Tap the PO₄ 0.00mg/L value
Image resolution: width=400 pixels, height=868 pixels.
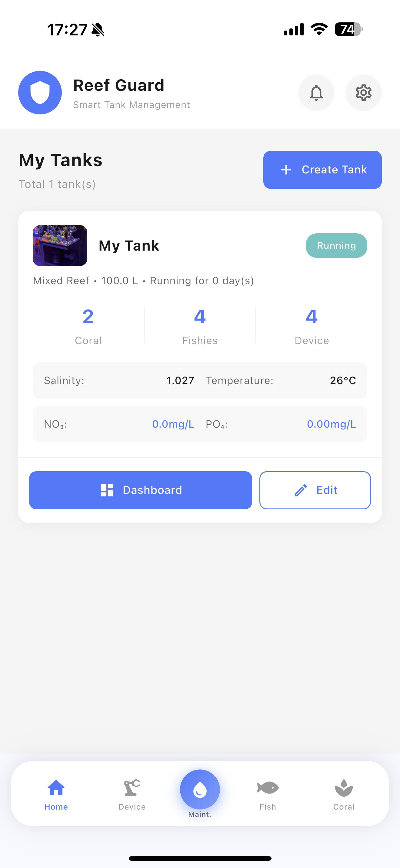331,424
